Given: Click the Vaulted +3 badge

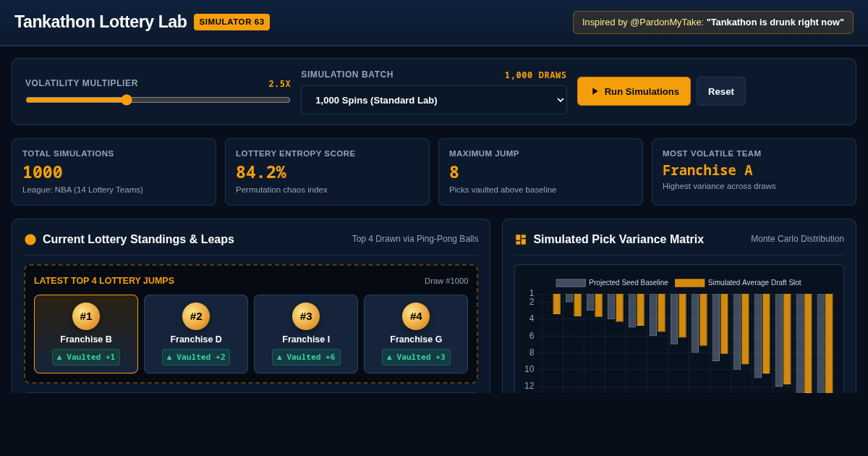Looking at the screenshot, I should click(416, 357).
